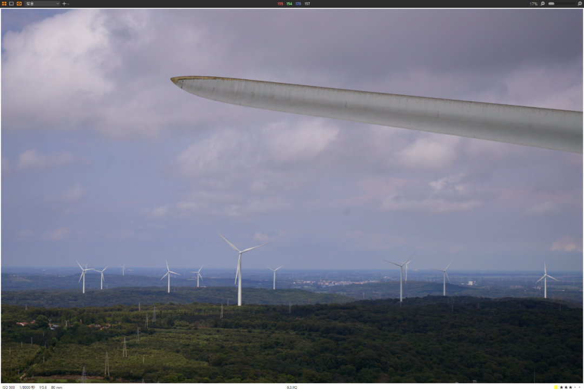The image size is (584, 392).
Task: Click the blue RGB readout value 178
Action: [298, 4]
